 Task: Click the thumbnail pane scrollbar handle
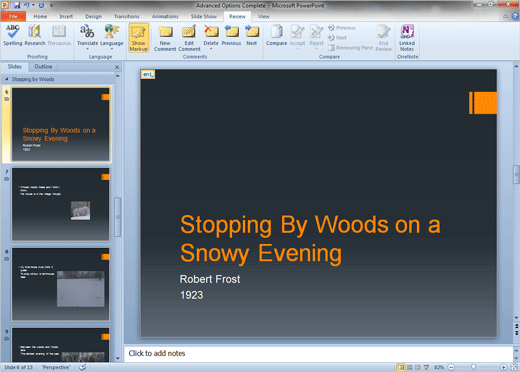tap(117, 217)
